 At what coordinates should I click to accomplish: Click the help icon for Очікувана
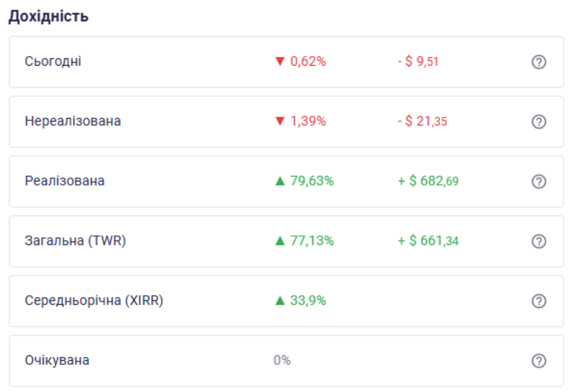point(539,361)
